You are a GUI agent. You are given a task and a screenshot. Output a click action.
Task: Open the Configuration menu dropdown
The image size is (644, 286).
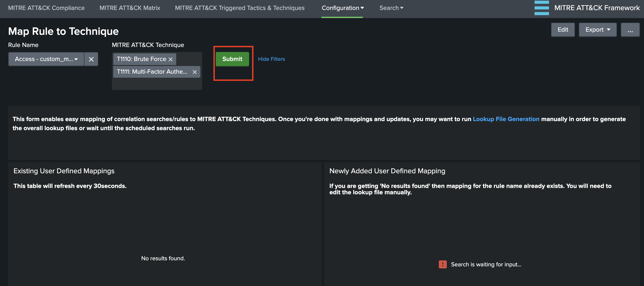pyautogui.click(x=342, y=8)
